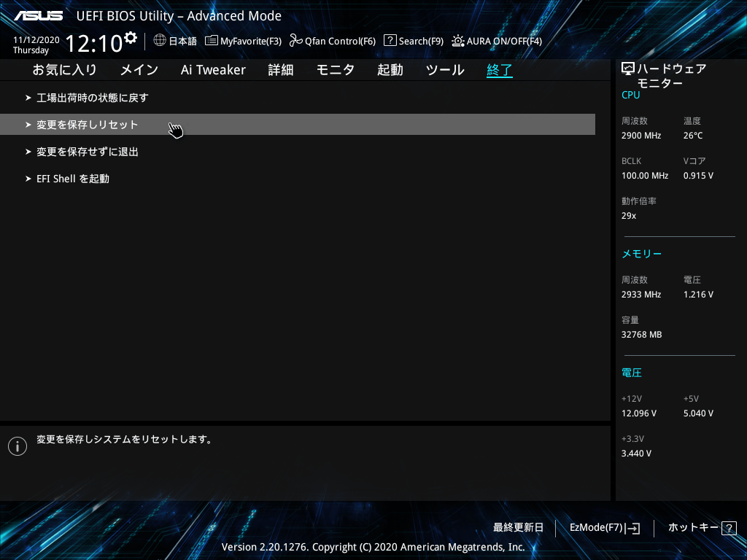
Task: Expand 工場出荷時の状態に戻す option
Action: coord(93,98)
